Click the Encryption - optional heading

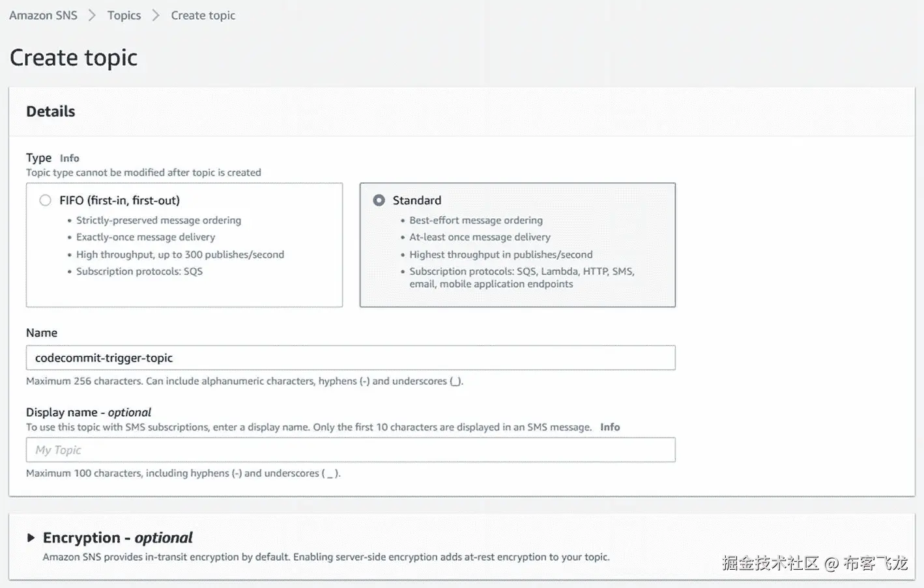pos(117,538)
